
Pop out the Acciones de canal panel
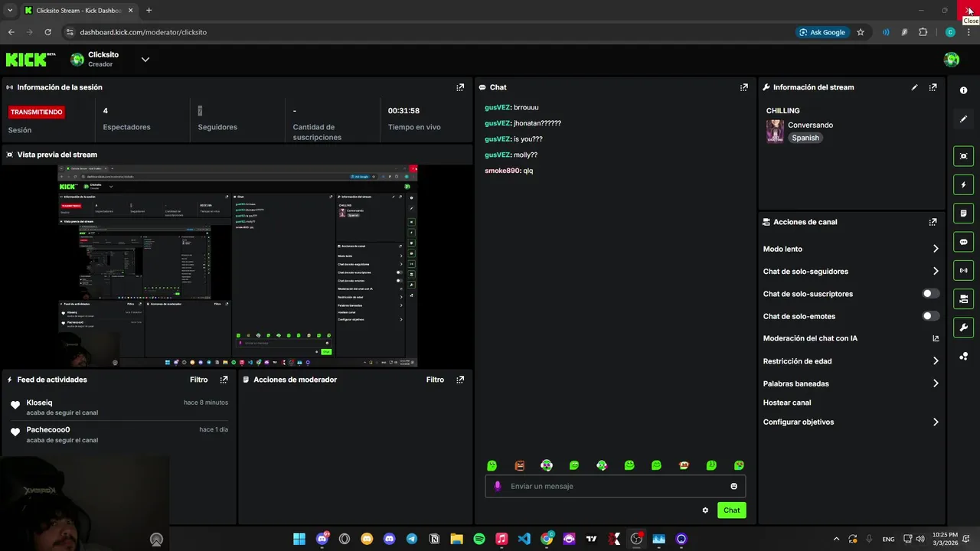coord(933,222)
